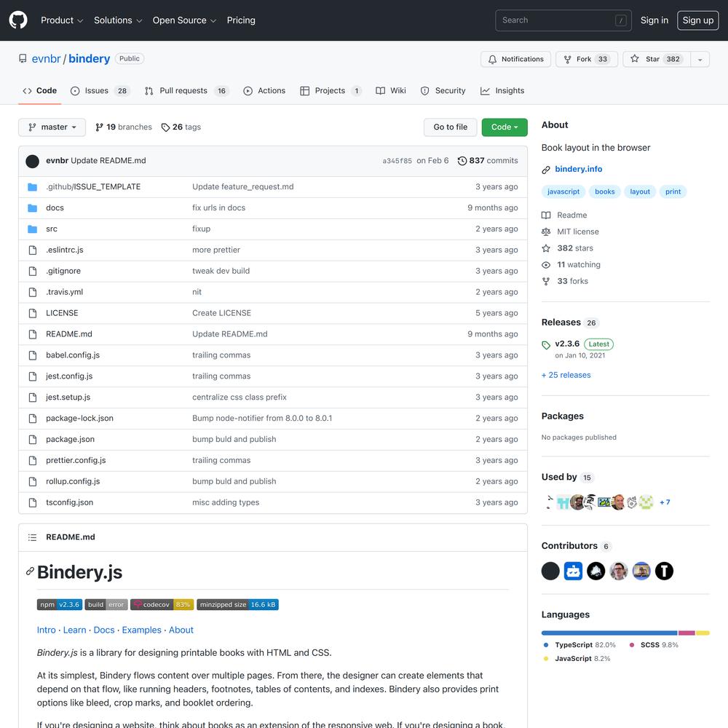
Task: Open the docs folder
Action: (55, 208)
